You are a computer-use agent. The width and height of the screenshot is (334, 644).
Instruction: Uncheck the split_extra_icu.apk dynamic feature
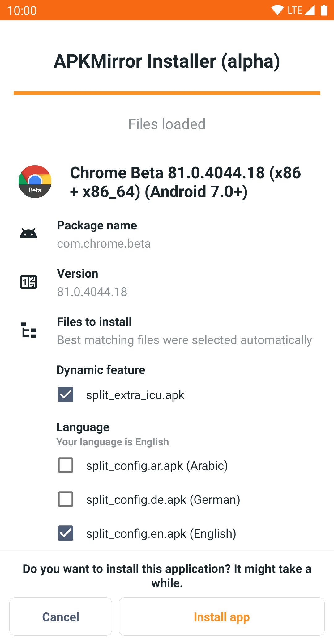point(65,394)
